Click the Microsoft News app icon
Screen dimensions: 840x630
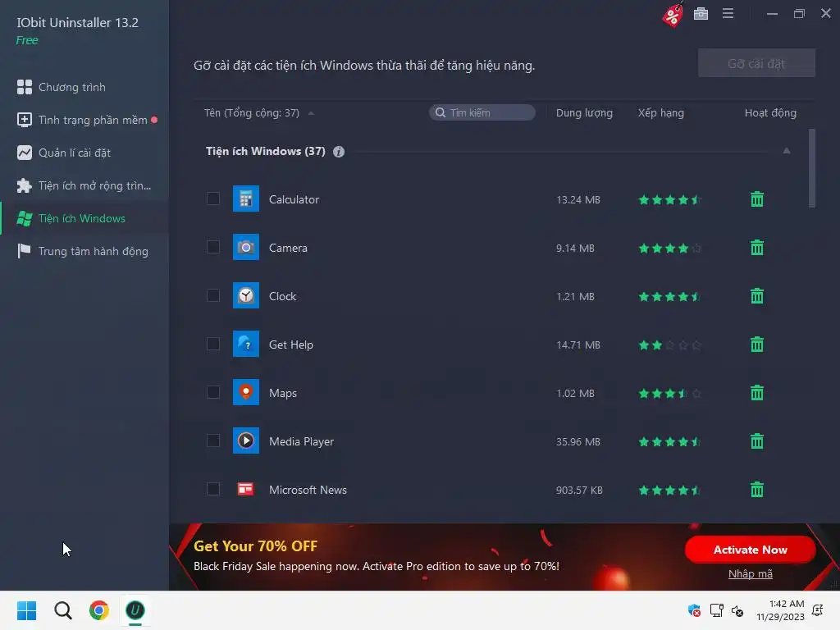(x=246, y=489)
